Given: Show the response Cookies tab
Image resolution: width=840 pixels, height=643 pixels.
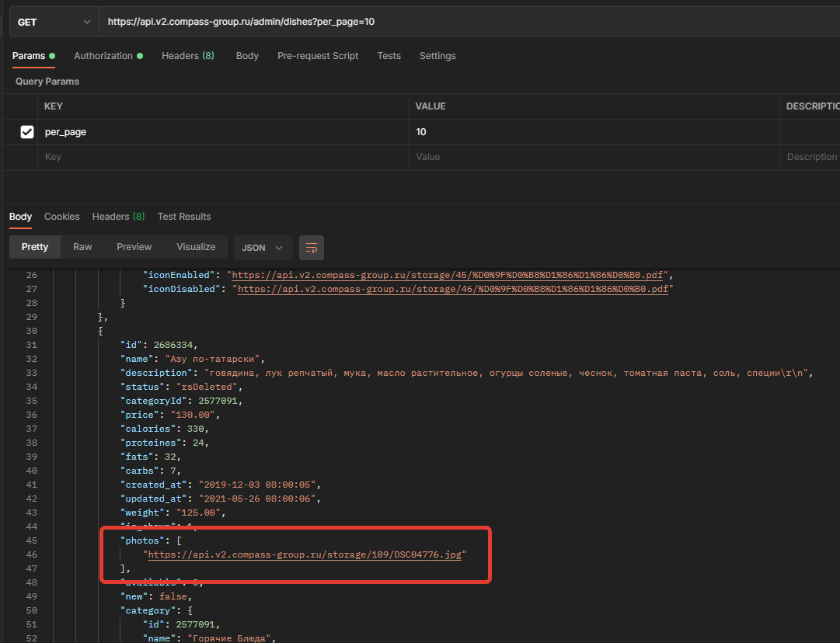Looking at the screenshot, I should 62,217.
